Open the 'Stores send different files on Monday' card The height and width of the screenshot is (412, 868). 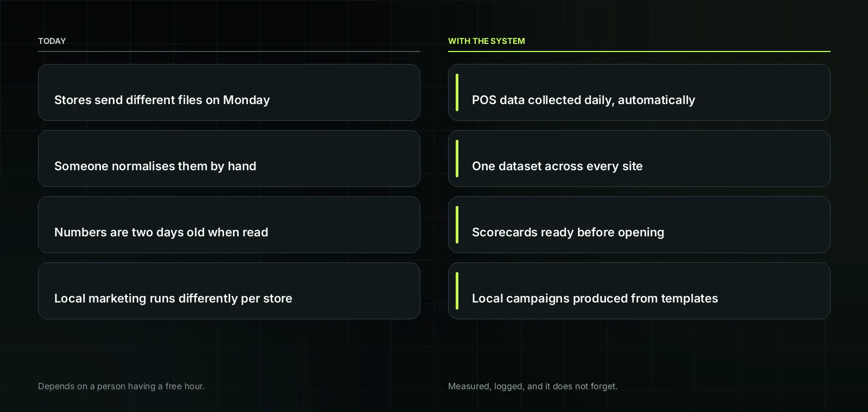[229, 93]
